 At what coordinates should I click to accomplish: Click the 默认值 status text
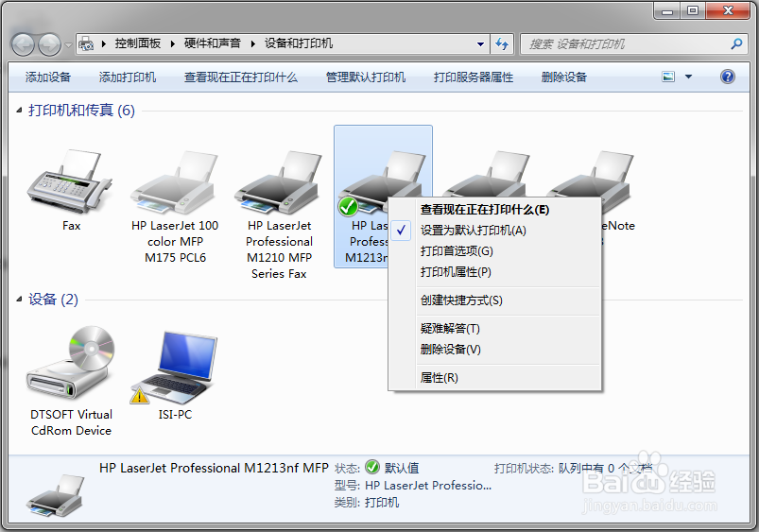pyautogui.click(x=402, y=468)
